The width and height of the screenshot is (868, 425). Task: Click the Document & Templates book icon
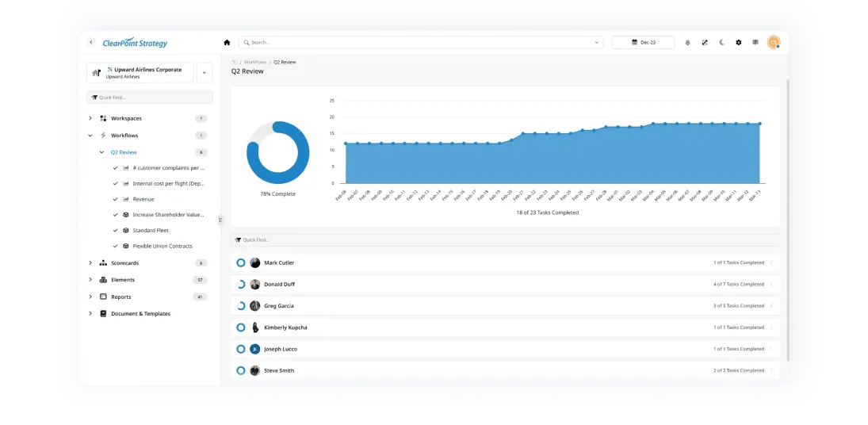(x=103, y=314)
